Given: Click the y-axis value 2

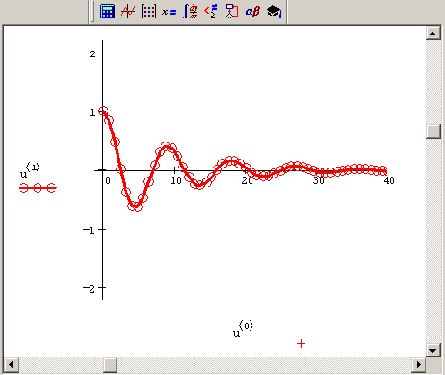Looking at the screenshot, I should click(x=92, y=54).
